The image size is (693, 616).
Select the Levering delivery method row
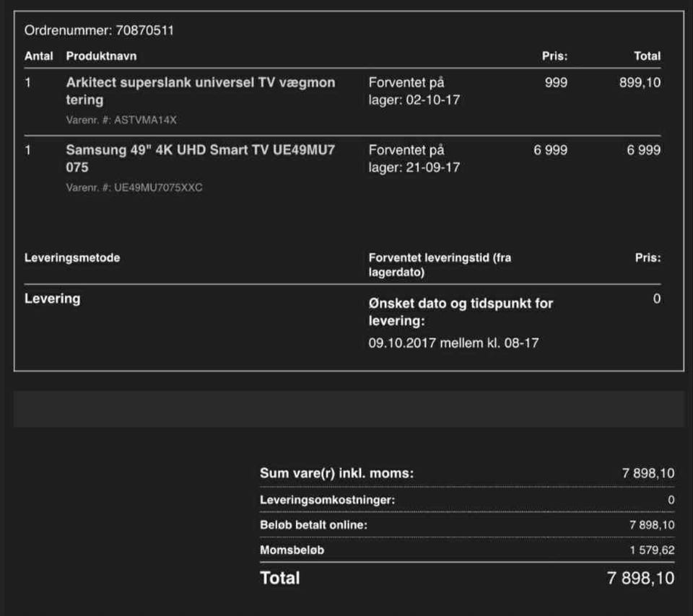click(x=53, y=299)
